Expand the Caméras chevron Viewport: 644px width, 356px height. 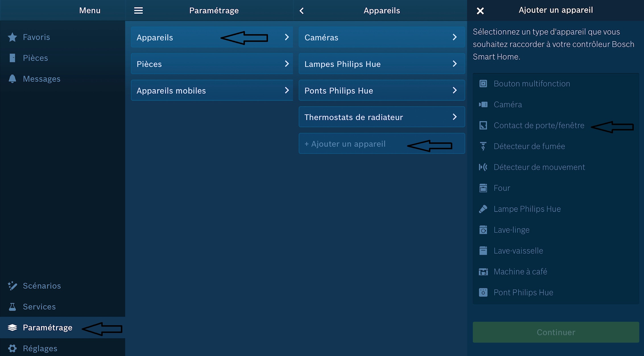(455, 37)
